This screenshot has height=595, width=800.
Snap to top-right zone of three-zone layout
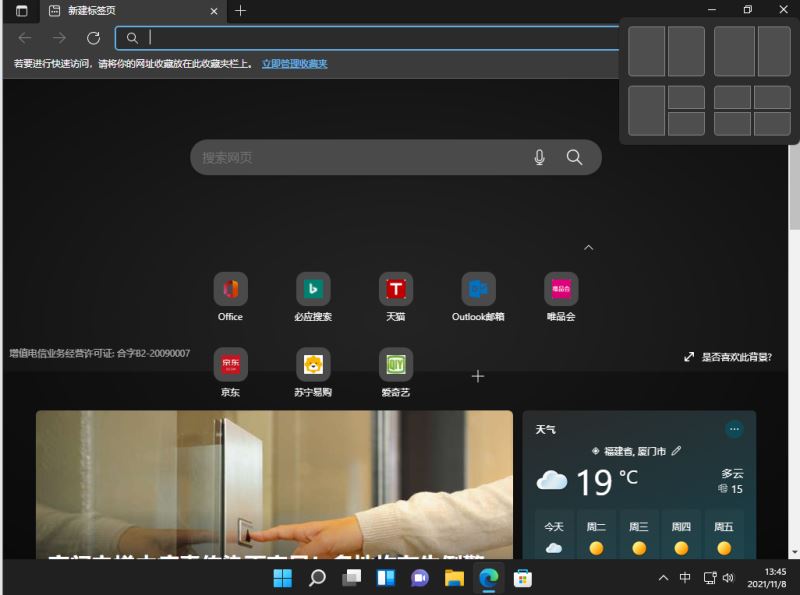[686, 97]
